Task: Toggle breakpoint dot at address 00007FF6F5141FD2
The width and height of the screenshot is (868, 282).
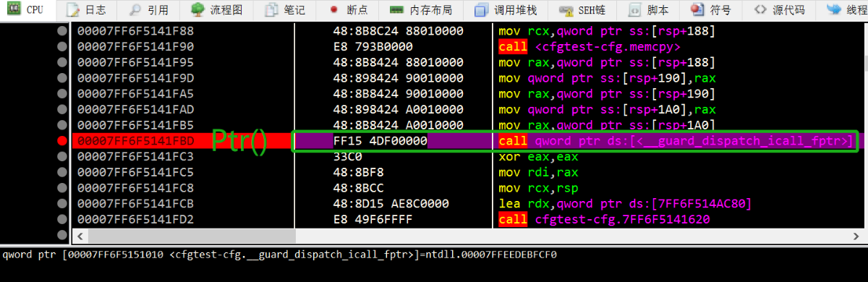Action: (x=61, y=219)
